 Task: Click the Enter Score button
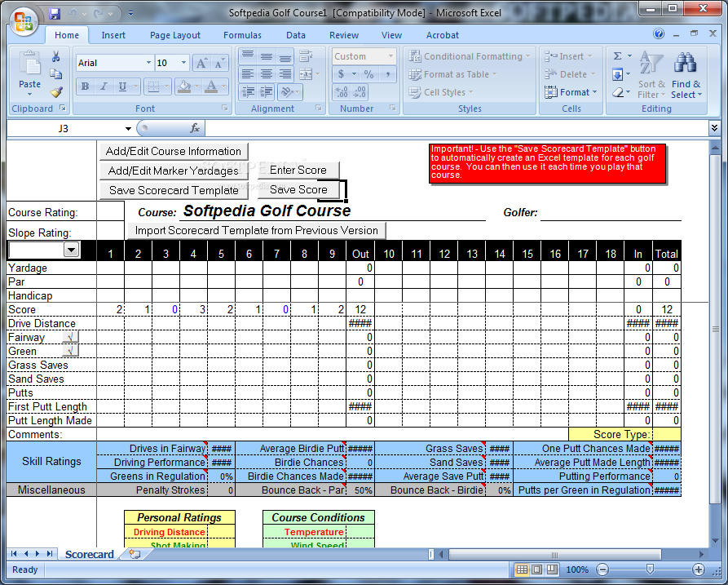pyautogui.click(x=298, y=170)
